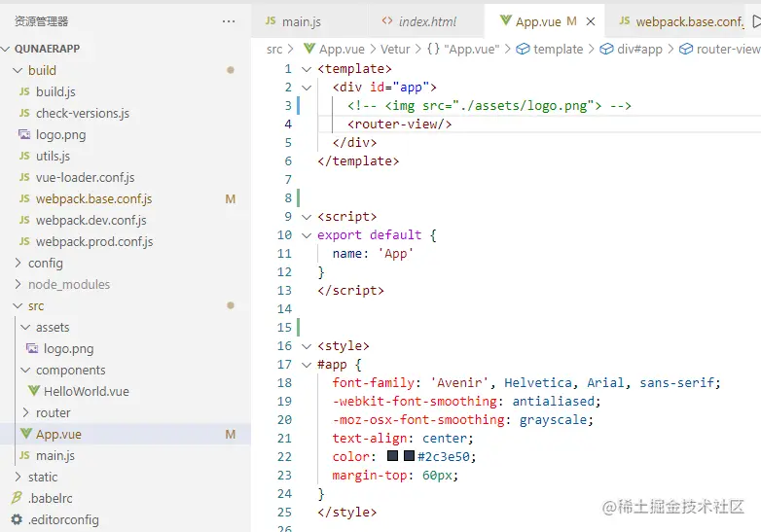Click the Run icon at tab bar end
Image resolution: width=761 pixels, height=532 pixels.
pos(756,21)
